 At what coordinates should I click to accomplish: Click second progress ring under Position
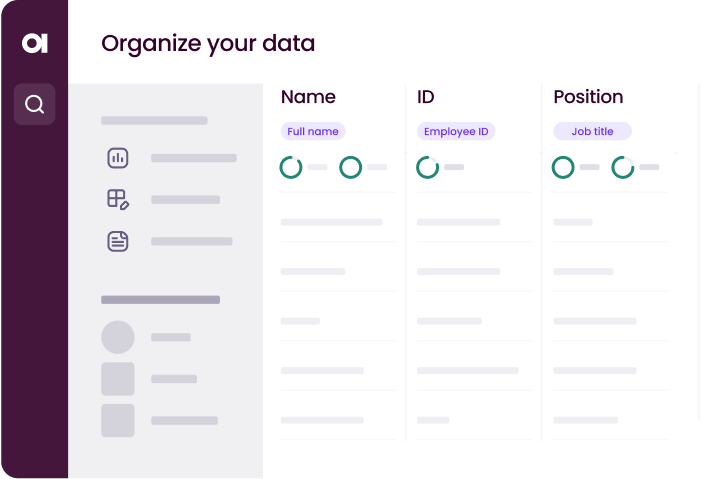[622, 167]
